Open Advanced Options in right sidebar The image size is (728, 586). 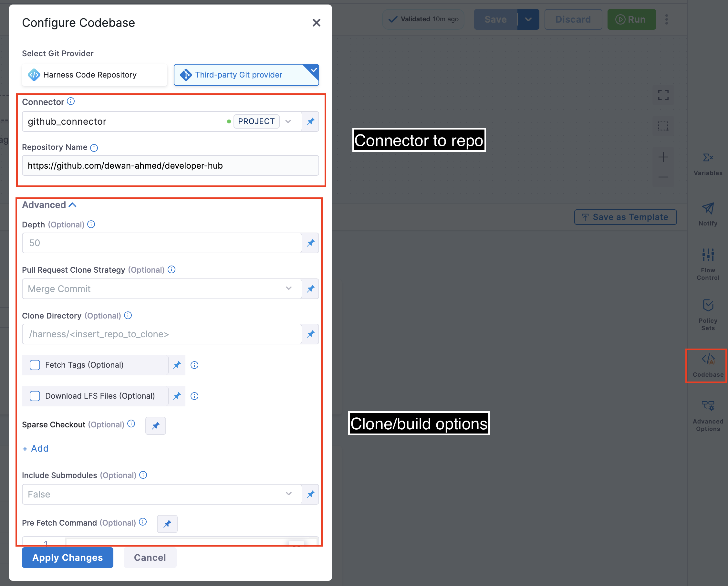[x=707, y=415]
